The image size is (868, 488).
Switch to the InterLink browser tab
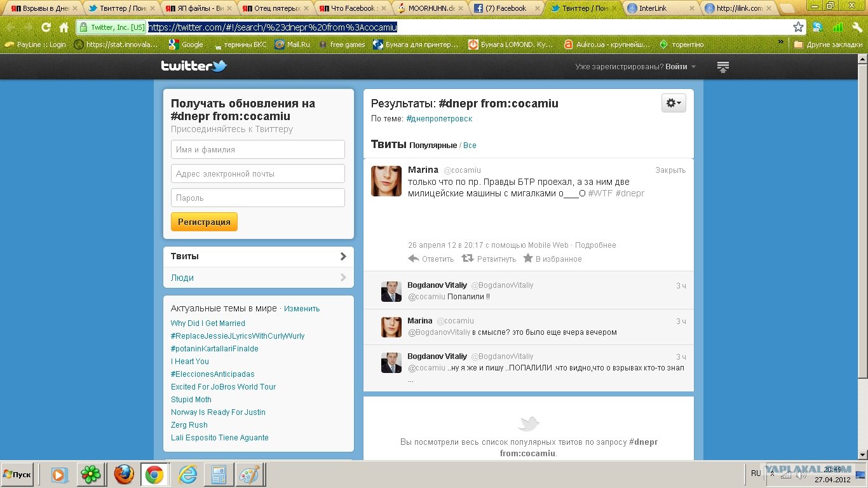[660, 8]
